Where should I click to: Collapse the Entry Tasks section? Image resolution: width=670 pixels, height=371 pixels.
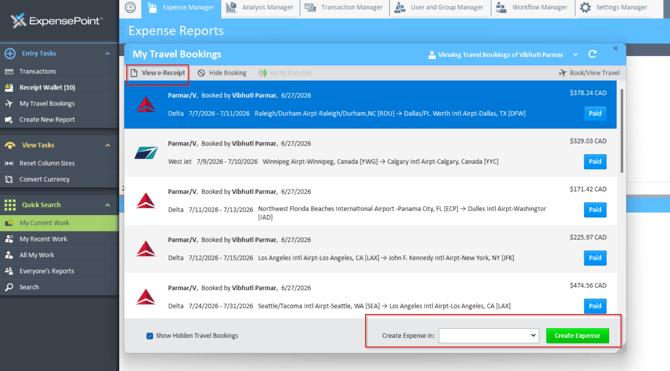pos(108,53)
